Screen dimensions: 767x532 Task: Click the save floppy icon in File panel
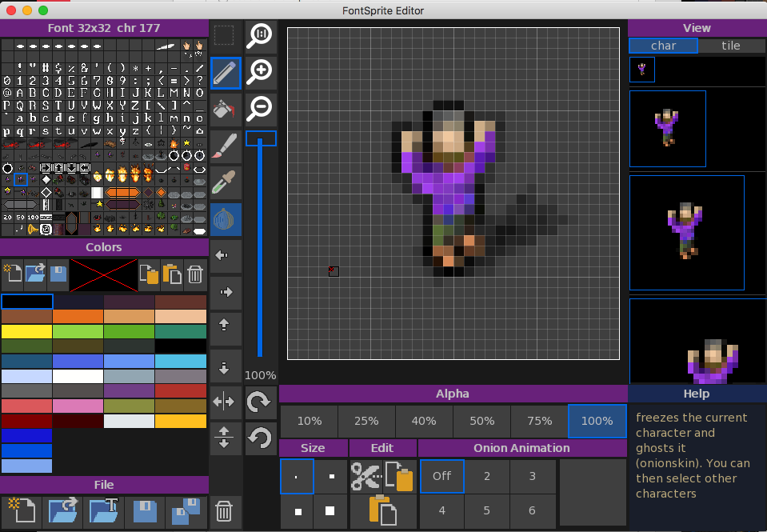pos(145,512)
